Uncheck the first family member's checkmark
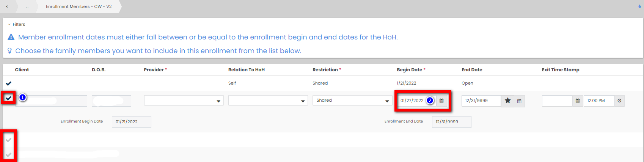 [9, 98]
